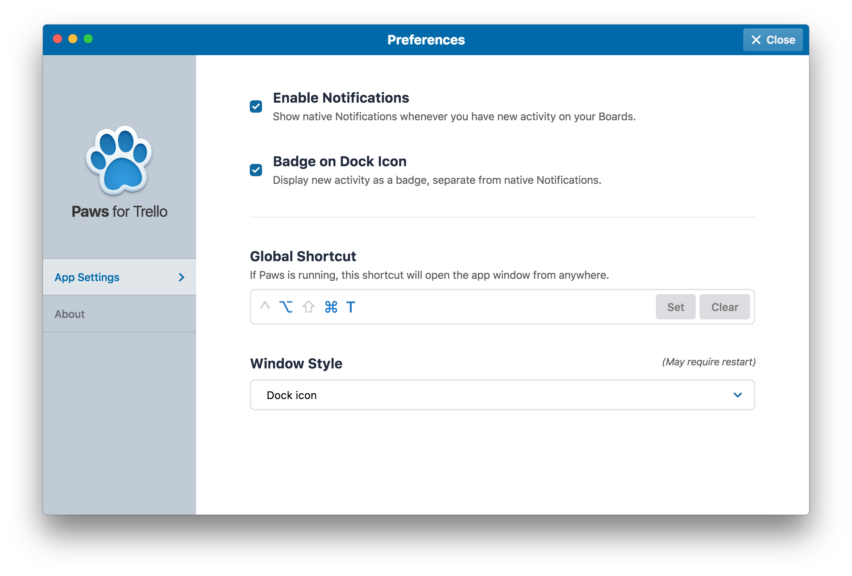This screenshot has width=852, height=576.
Task: Open the About section
Action: click(120, 314)
